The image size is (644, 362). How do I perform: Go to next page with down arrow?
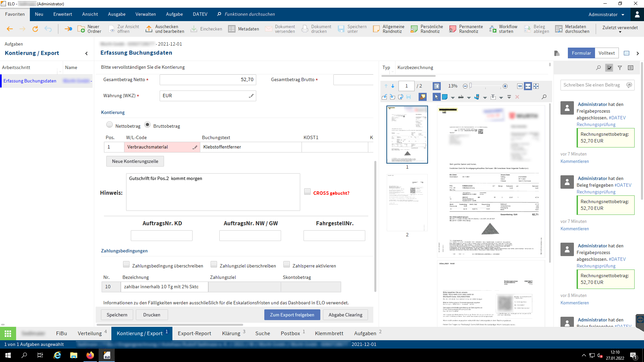click(393, 86)
